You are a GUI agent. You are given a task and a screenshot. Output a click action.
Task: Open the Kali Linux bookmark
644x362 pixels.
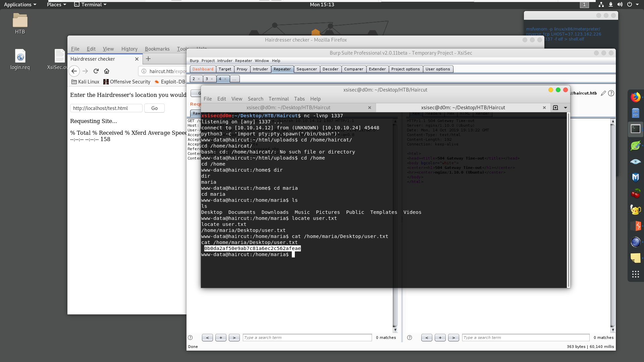click(x=86, y=82)
